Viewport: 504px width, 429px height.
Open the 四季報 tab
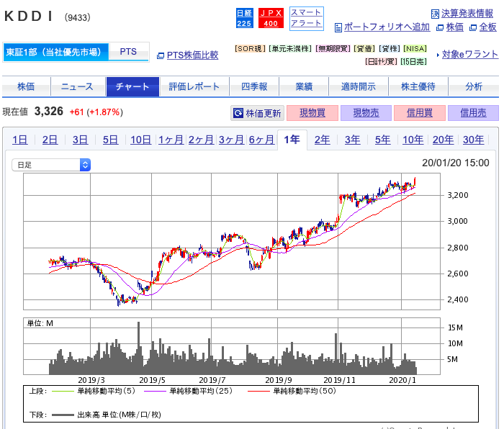tap(254, 86)
